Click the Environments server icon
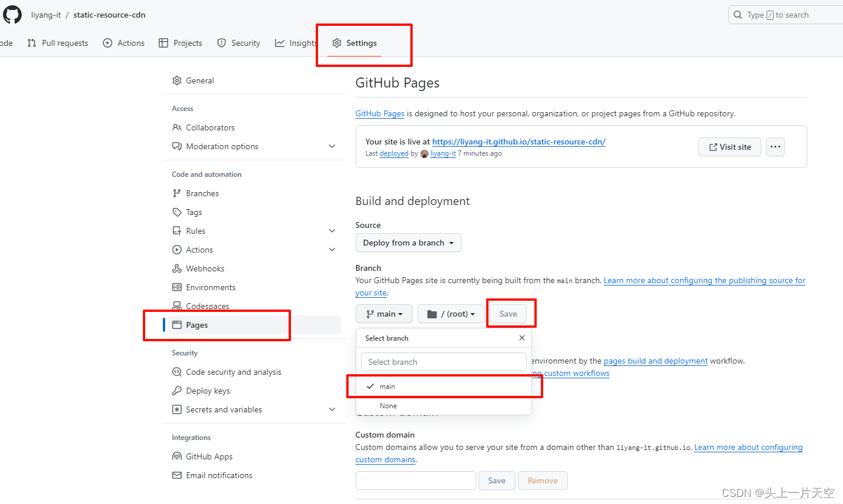The height and width of the screenshot is (504, 843). [x=177, y=287]
